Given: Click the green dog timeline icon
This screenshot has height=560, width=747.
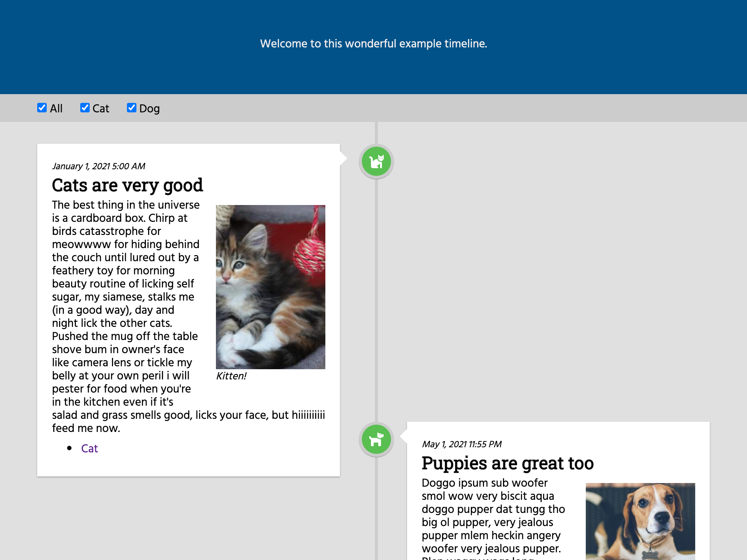Looking at the screenshot, I should click(x=376, y=439).
